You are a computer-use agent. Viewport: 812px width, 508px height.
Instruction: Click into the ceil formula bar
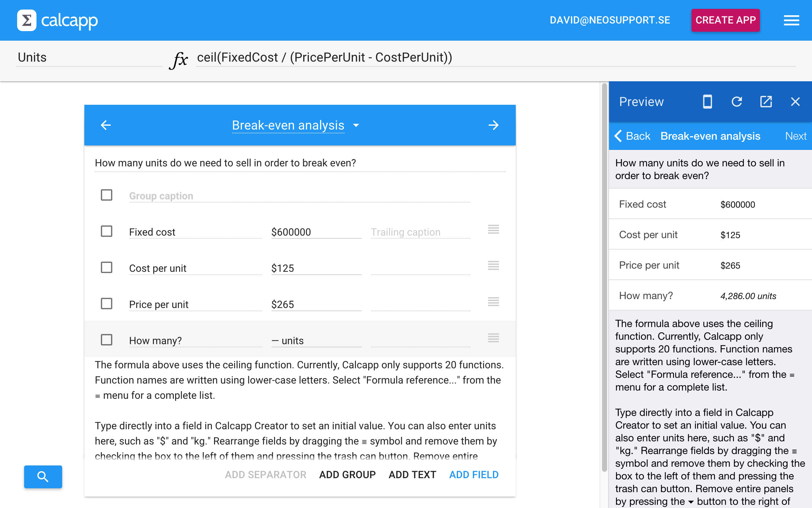[x=495, y=57]
